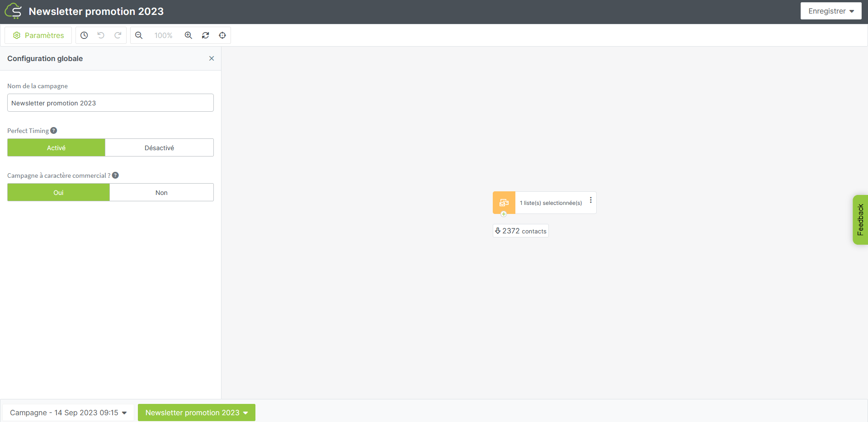Open the Feedback side tab
This screenshot has width=868, height=422.
pos(860,220)
